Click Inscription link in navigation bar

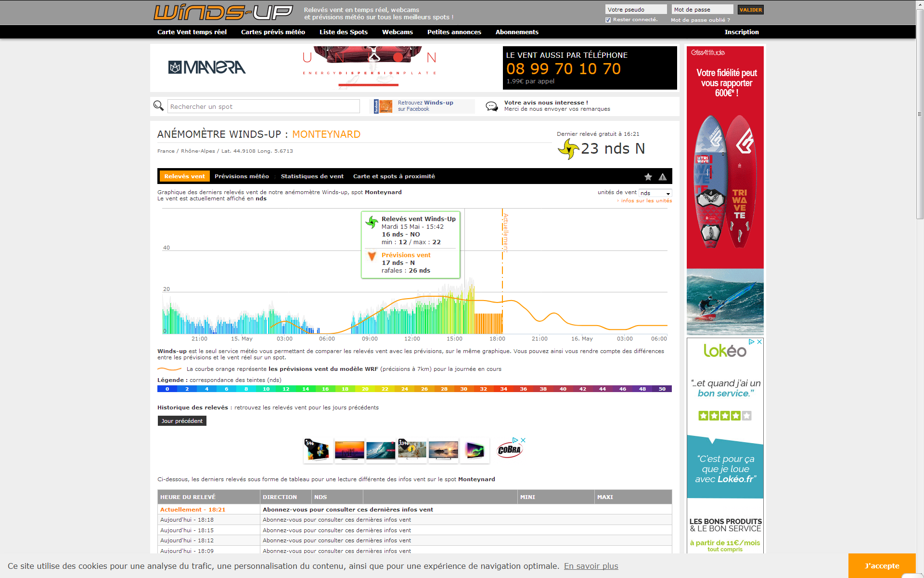pos(742,32)
